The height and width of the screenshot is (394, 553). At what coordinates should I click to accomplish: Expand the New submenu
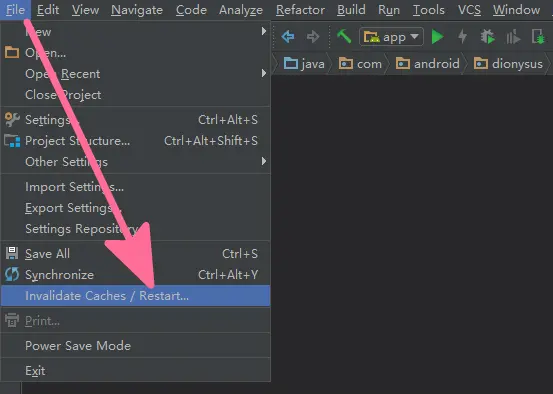tap(135, 32)
